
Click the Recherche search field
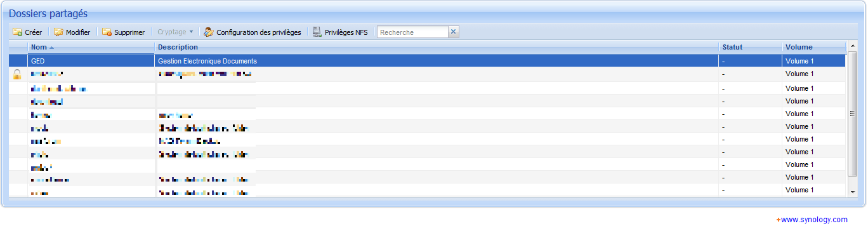pyautogui.click(x=413, y=32)
